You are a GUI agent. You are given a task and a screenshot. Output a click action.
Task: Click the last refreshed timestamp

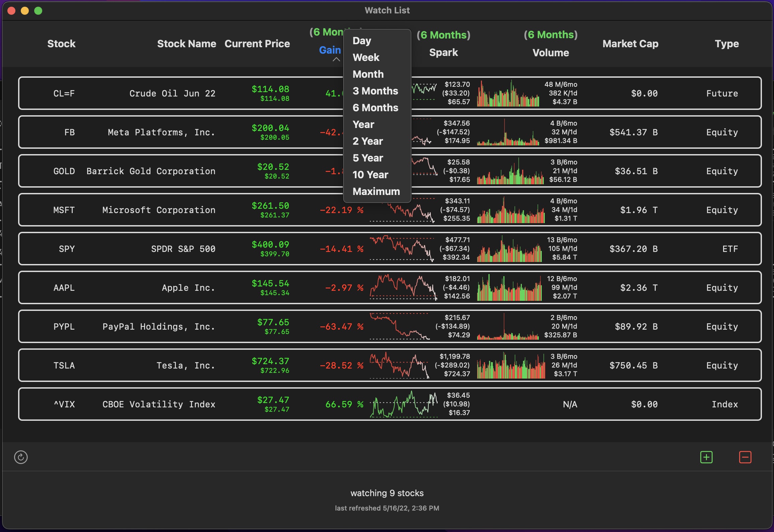387,508
